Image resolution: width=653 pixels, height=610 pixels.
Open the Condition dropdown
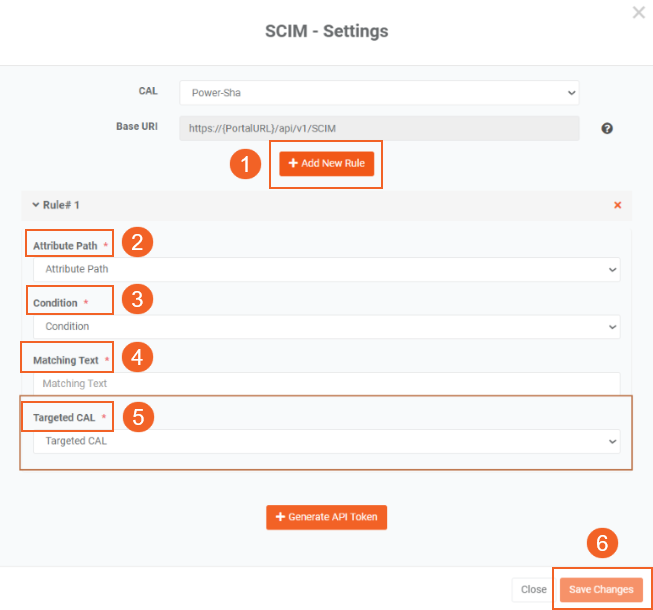point(326,327)
